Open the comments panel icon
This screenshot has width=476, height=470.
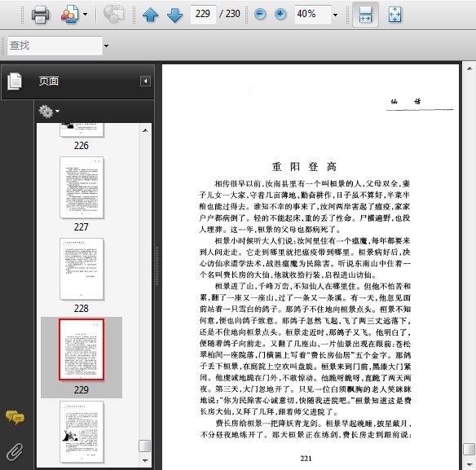click(15, 418)
